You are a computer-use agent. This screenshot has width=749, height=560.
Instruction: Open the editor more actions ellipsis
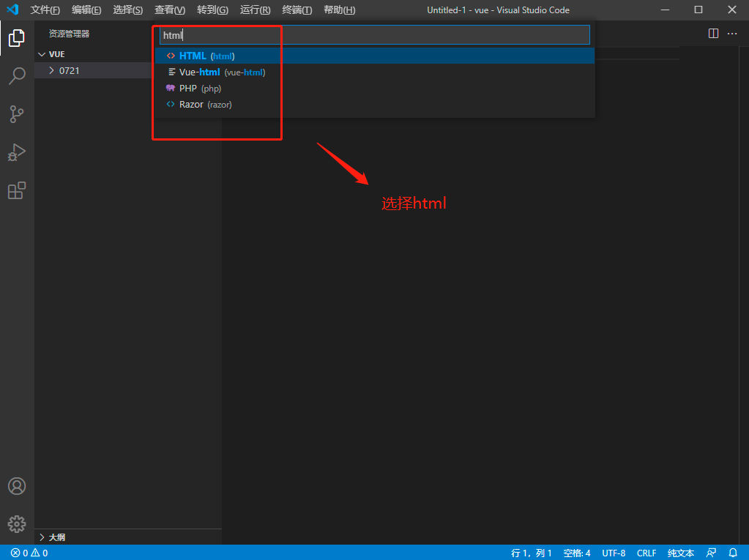coord(732,34)
